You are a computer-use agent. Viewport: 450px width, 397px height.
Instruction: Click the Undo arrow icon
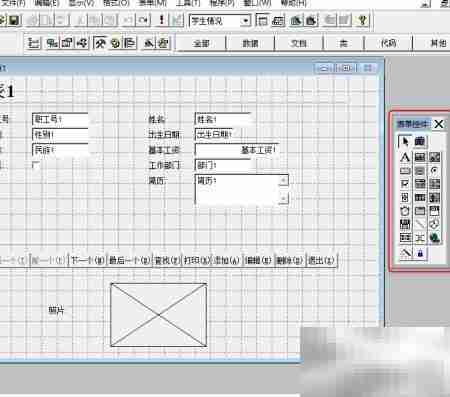[128, 20]
